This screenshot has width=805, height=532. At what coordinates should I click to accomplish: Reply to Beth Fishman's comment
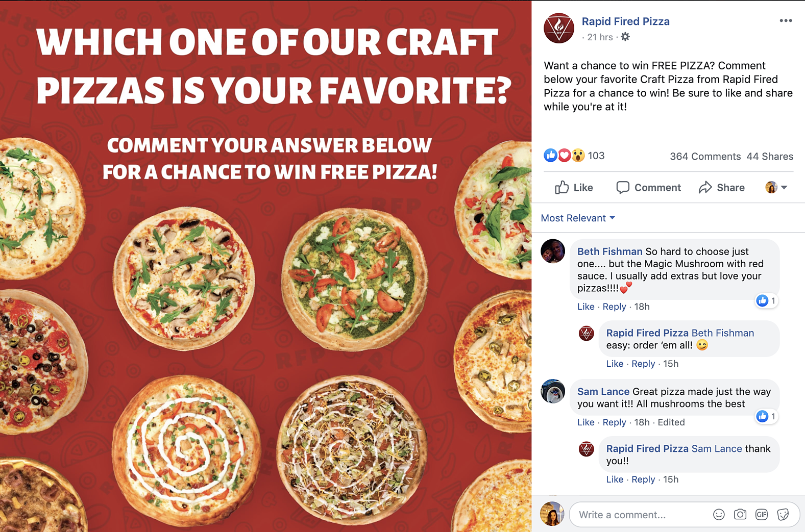[614, 307]
